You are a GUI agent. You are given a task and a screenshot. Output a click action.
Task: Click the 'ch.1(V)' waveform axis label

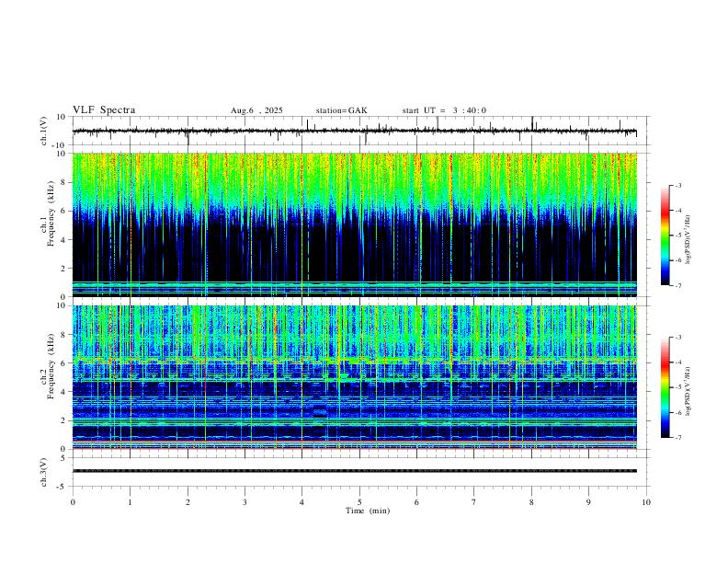(44, 131)
